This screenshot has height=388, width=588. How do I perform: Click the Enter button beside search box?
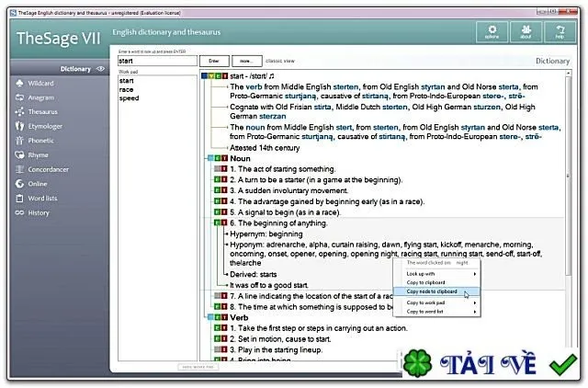point(214,61)
